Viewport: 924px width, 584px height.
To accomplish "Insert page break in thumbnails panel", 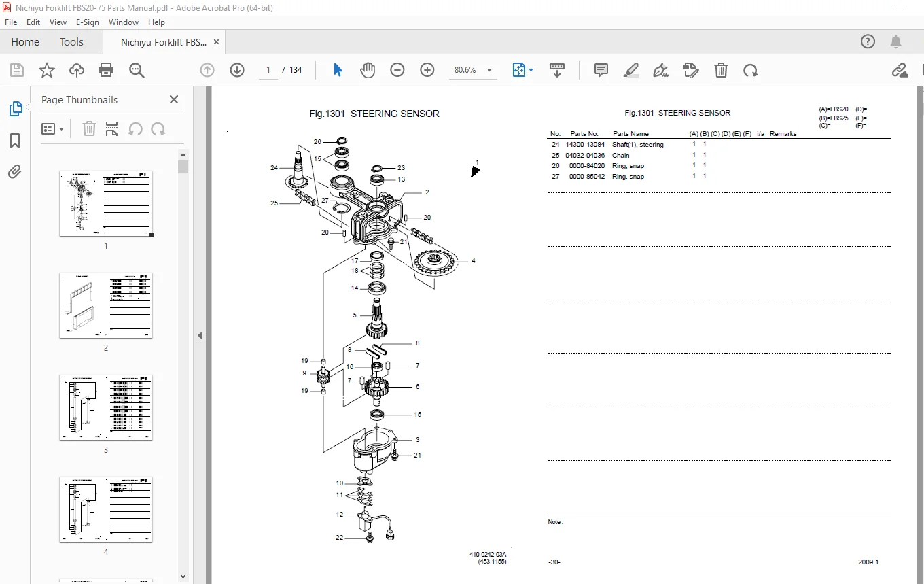I will click(112, 128).
